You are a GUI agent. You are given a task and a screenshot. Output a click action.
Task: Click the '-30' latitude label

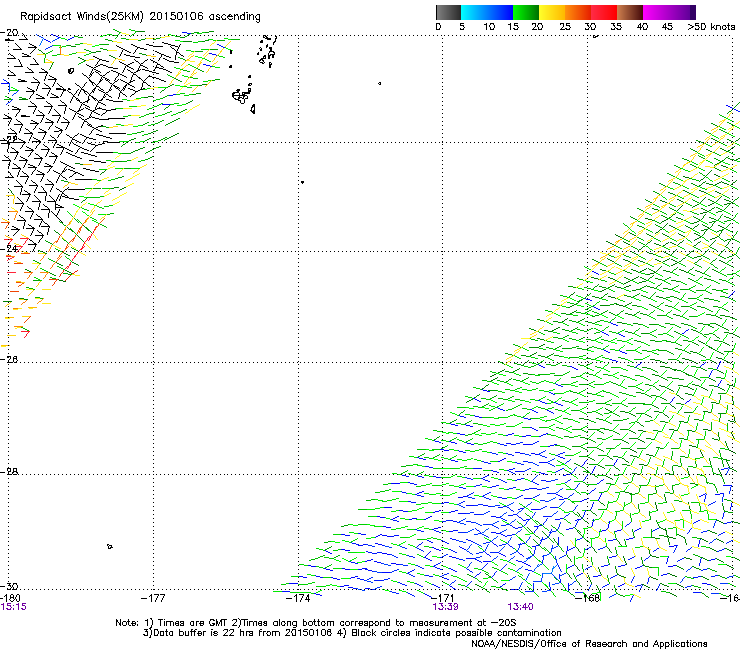click(x=9, y=587)
